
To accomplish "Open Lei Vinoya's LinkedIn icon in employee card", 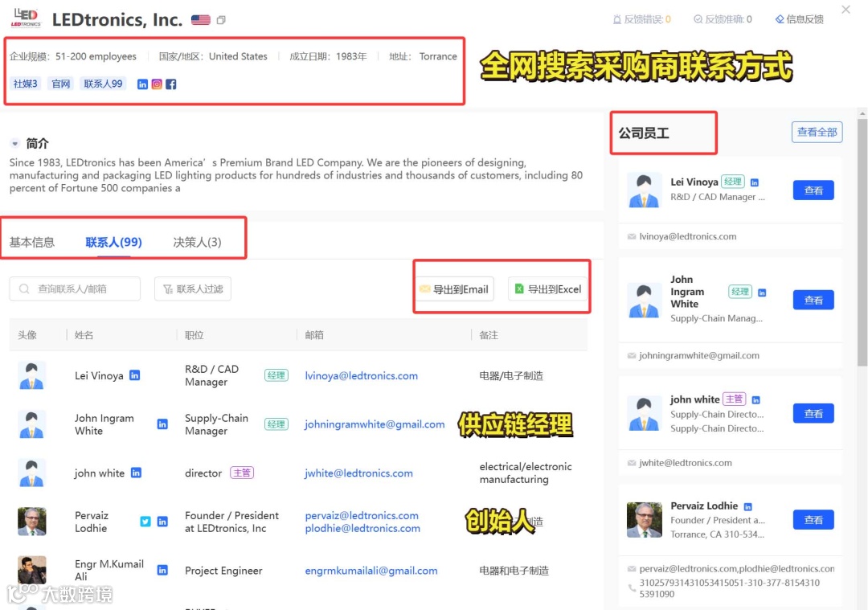I will 754,182.
